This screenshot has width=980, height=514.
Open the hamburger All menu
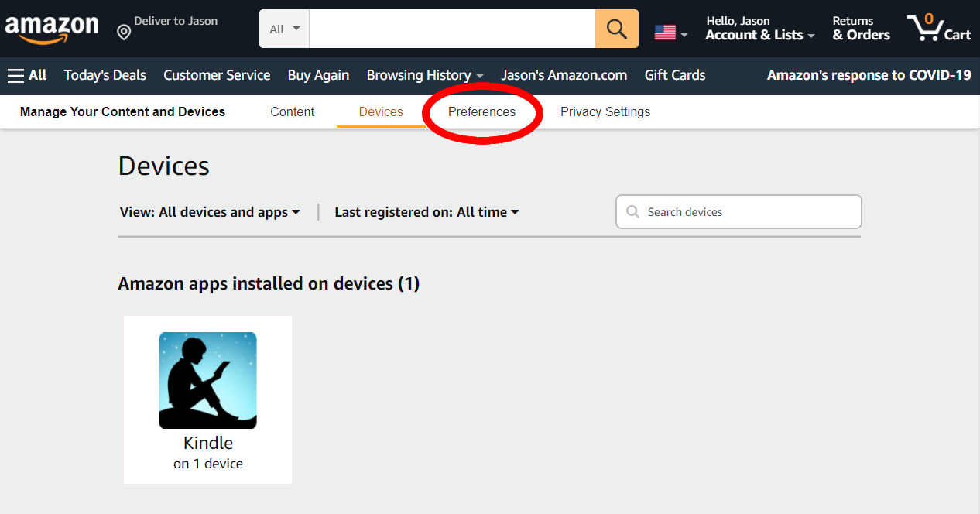[x=27, y=75]
